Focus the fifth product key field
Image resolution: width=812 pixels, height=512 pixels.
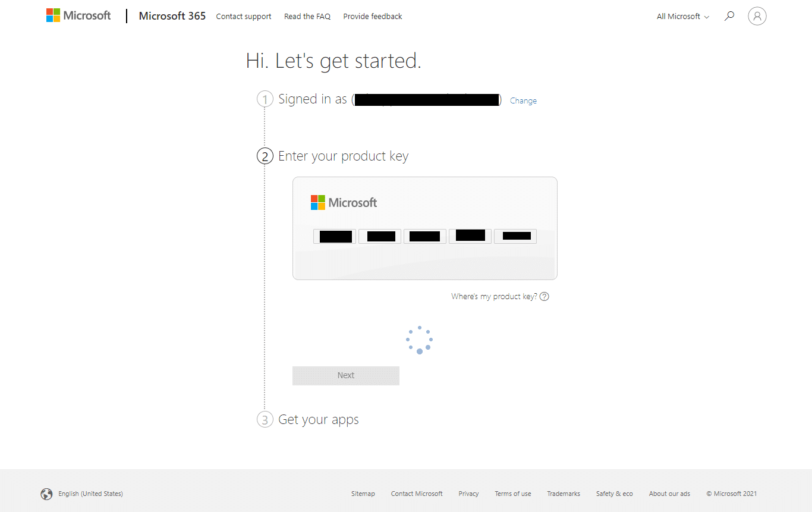(515, 236)
